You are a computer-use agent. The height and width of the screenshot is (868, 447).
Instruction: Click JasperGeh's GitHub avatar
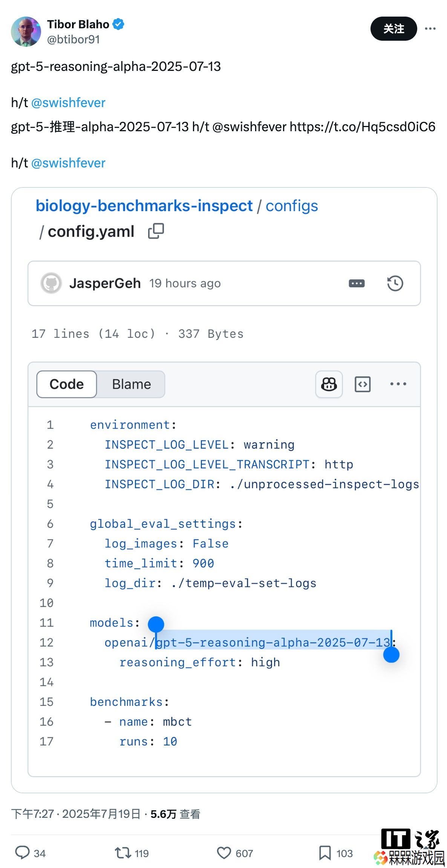tap(51, 283)
